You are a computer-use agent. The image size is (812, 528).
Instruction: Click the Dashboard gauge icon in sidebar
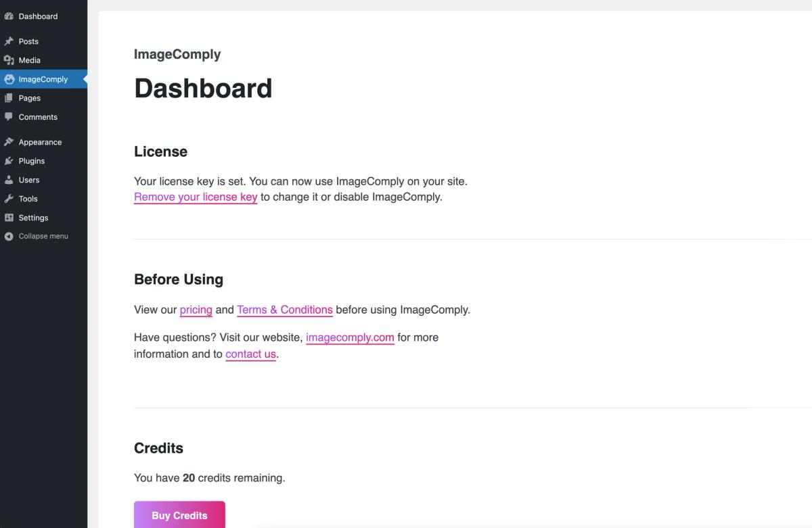[9, 16]
